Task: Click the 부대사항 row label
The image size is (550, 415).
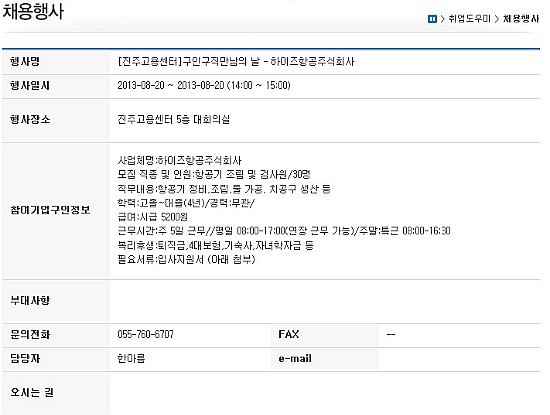Action: point(30,301)
